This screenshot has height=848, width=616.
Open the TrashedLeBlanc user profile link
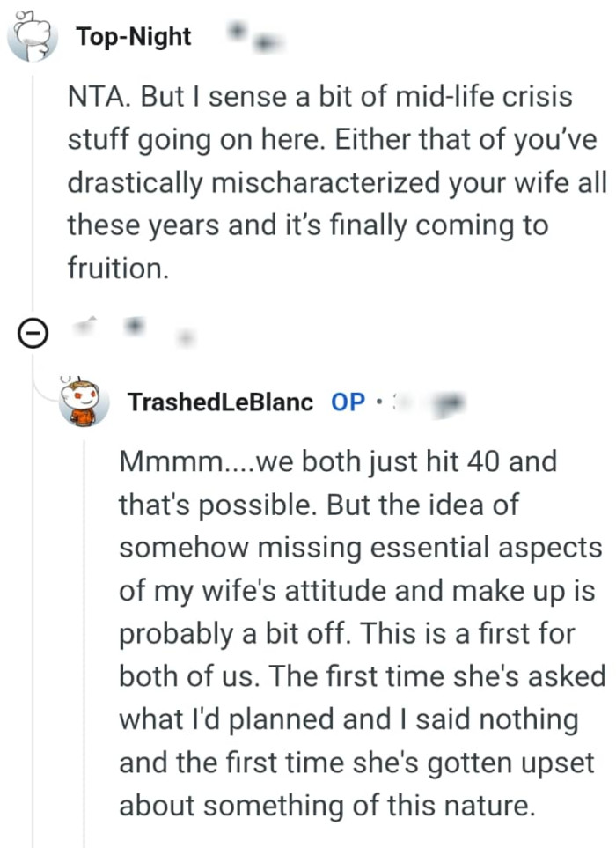[220, 402]
